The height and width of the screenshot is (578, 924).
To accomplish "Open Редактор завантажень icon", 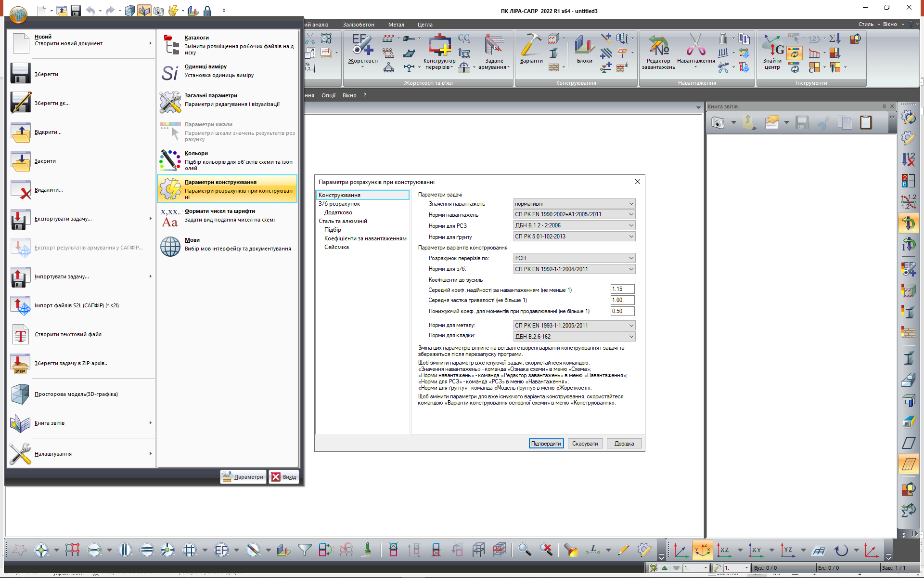I will tap(658, 45).
